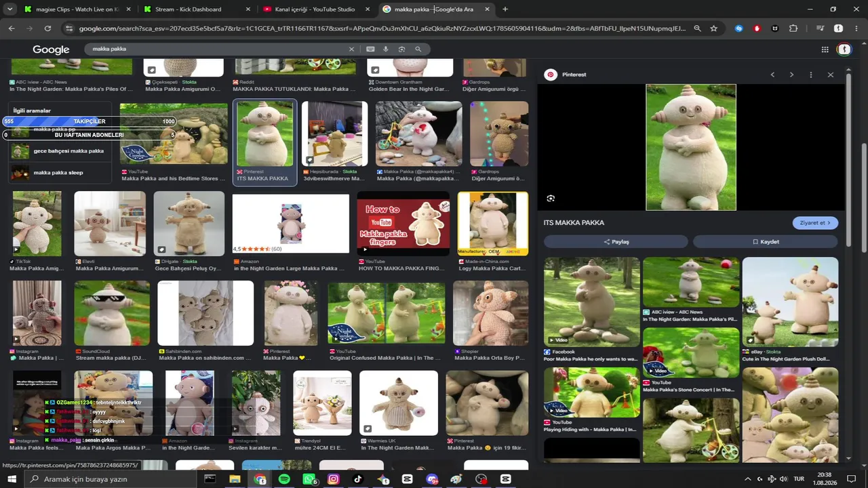Open a new browser tab
The width and height of the screenshot is (868, 488).
[x=505, y=9]
